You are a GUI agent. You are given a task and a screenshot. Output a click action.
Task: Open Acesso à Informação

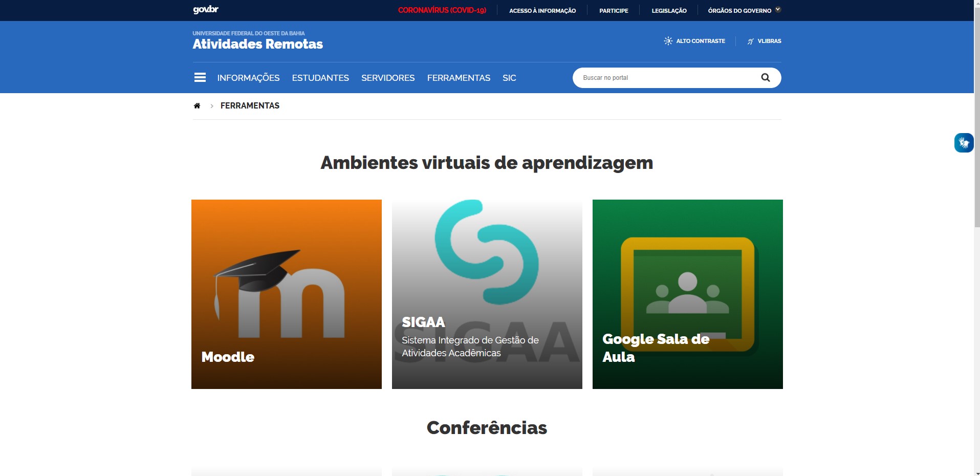pos(542,10)
